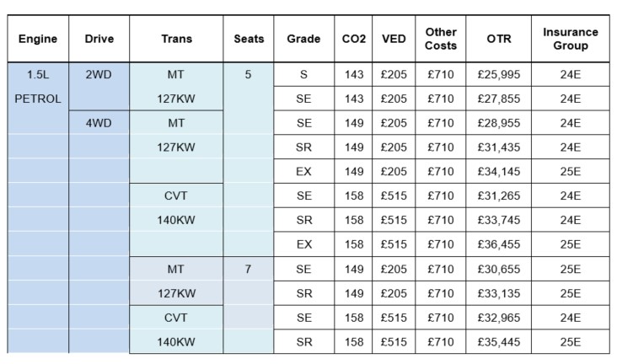
Task: Select the CO2 column header
Action: click(x=354, y=39)
